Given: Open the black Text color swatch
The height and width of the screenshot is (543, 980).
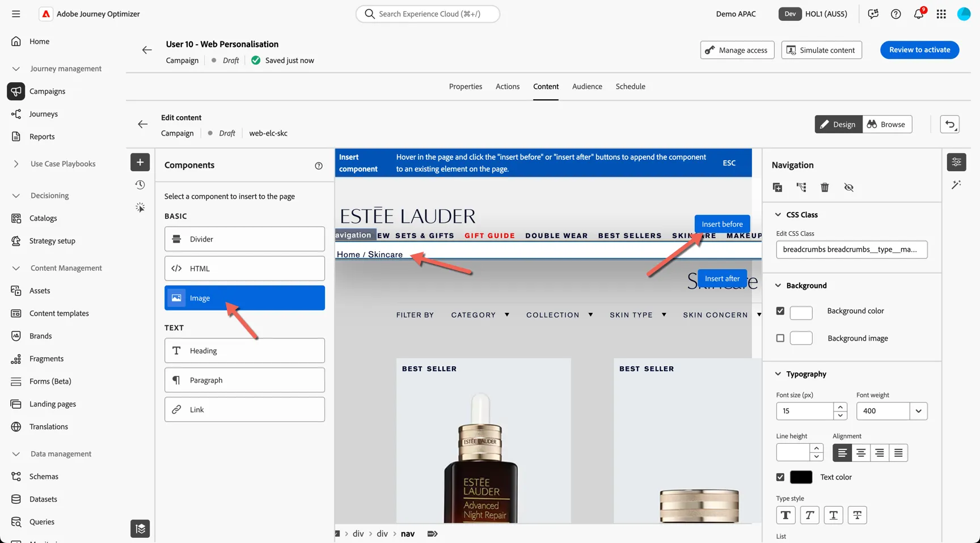Looking at the screenshot, I should [801, 477].
